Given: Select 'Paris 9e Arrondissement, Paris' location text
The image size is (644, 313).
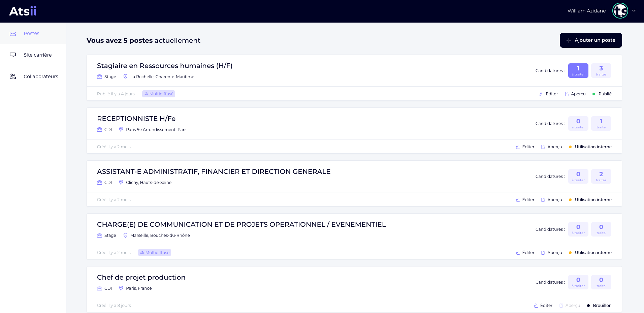Looking at the screenshot, I should point(157,130).
